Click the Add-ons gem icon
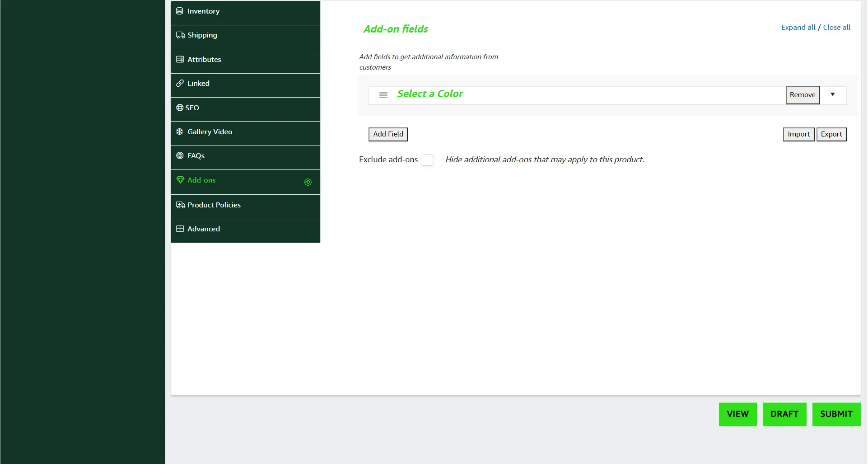This screenshot has width=868, height=465. [x=180, y=180]
